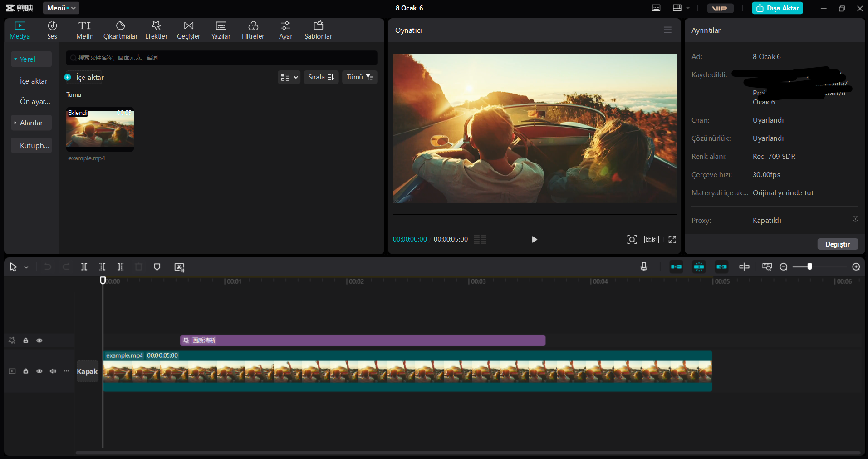Click the marker shield icon in timeline toolbar
This screenshot has height=459, width=868.
[x=157, y=267]
